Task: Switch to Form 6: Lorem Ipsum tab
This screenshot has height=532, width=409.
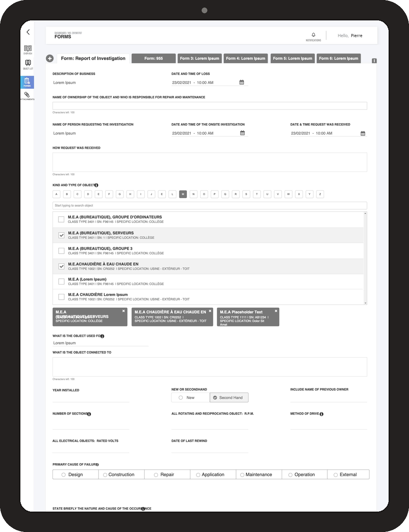Action: click(339, 59)
